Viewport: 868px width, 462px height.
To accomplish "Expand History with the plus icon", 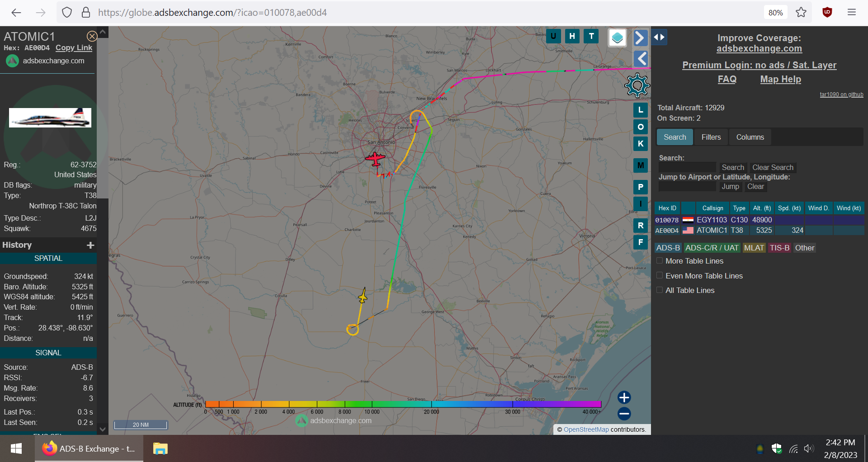I will click(90, 245).
